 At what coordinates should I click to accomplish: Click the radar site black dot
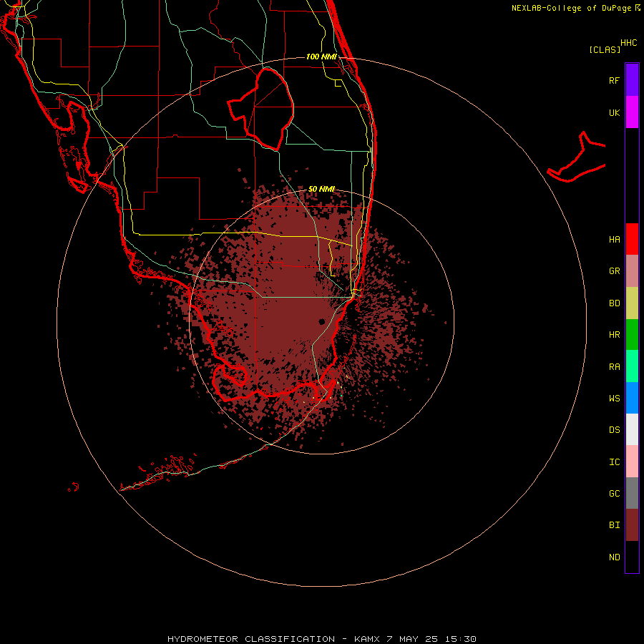[322, 321]
